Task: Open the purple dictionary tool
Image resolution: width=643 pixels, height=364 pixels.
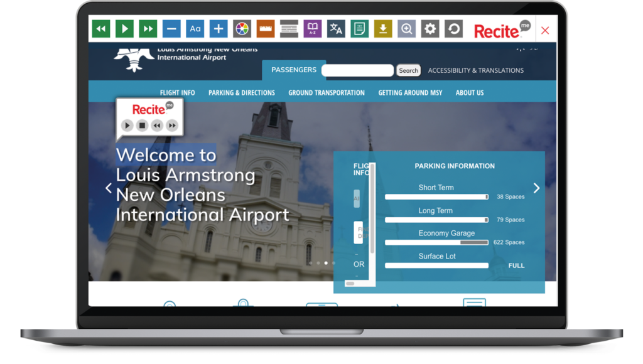Action: coord(313,29)
